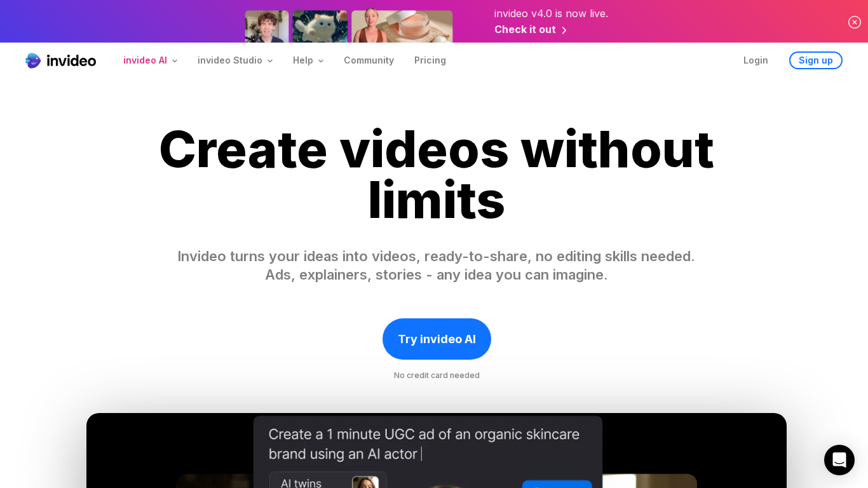Dismiss the invideo v4.0 announcement banner

[x=855, y=22]
